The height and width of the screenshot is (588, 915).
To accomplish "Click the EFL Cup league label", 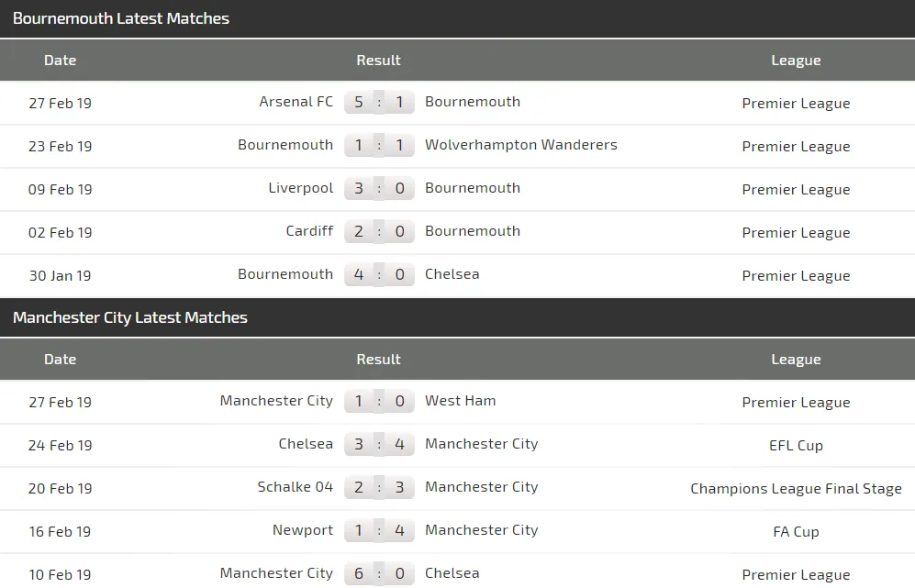I will click(x=796, y=446).
